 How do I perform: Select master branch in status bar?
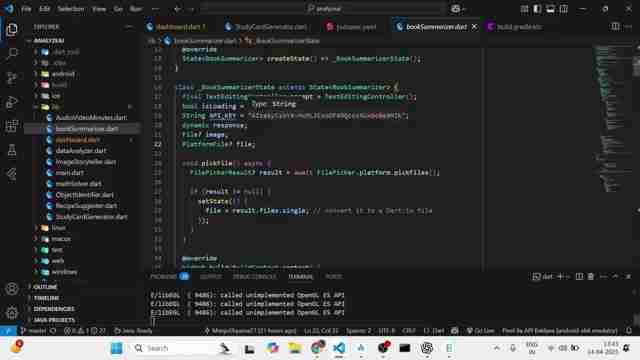tap(33, 331)
